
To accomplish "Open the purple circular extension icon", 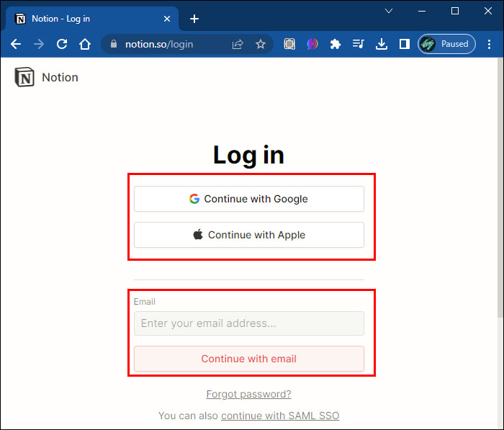I will (312, 44).
